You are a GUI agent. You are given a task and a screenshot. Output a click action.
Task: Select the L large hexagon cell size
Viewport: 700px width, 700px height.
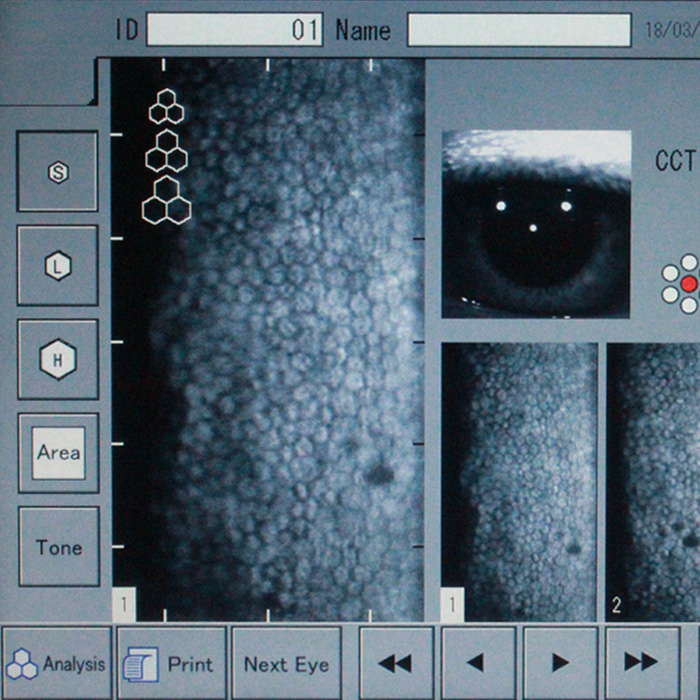pyautogui.click(x=58, y=266)
